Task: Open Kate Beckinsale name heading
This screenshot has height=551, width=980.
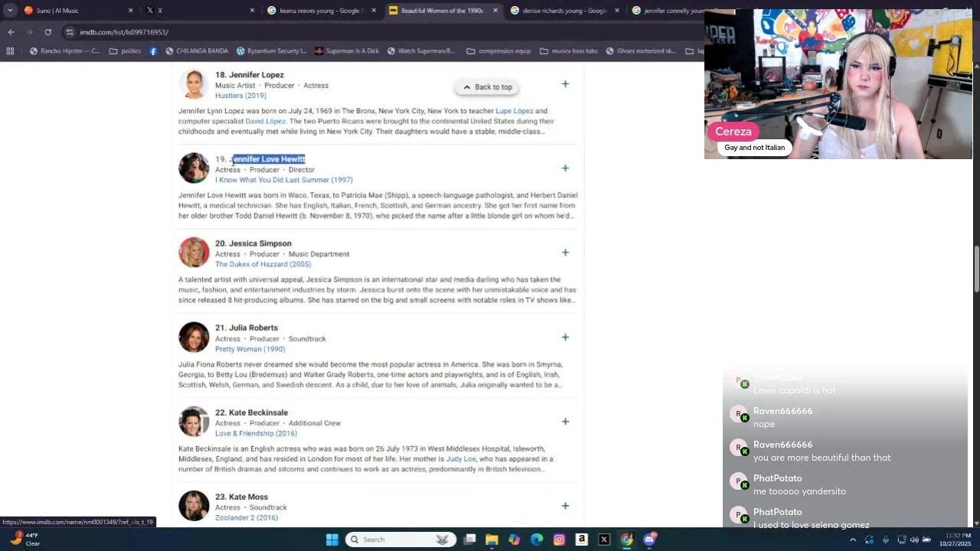Action: coord(251,412)
